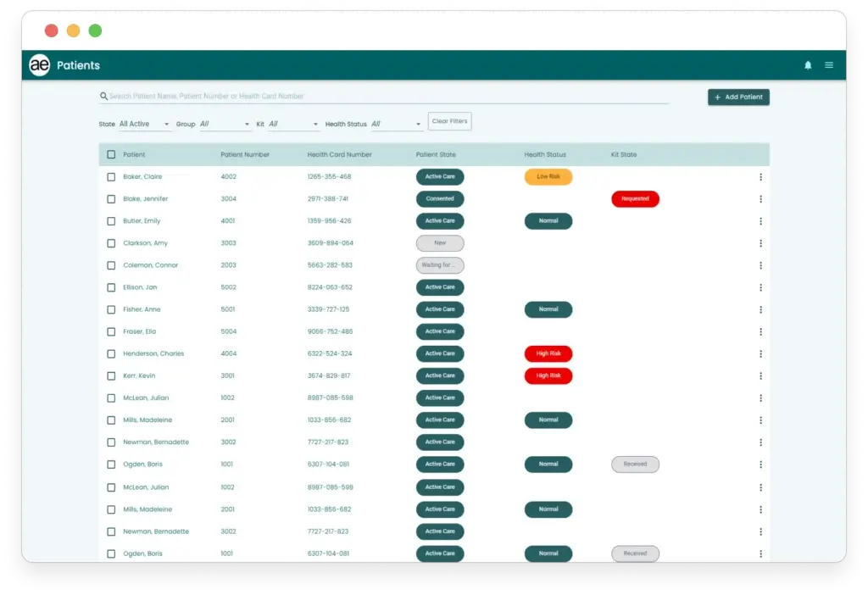Click the Health Card Number column header
The image size is (868, 595).
pyautogui.click(x=339, y=155)
